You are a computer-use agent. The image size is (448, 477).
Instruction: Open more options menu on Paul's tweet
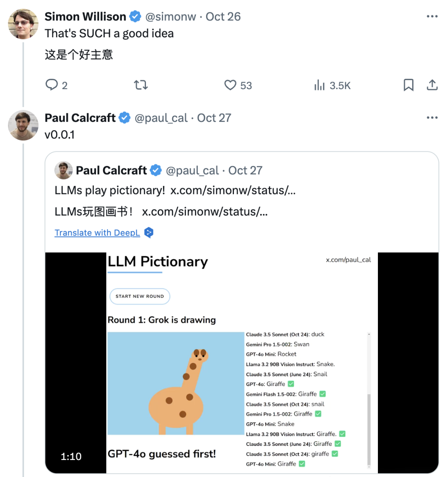[432, 118]
